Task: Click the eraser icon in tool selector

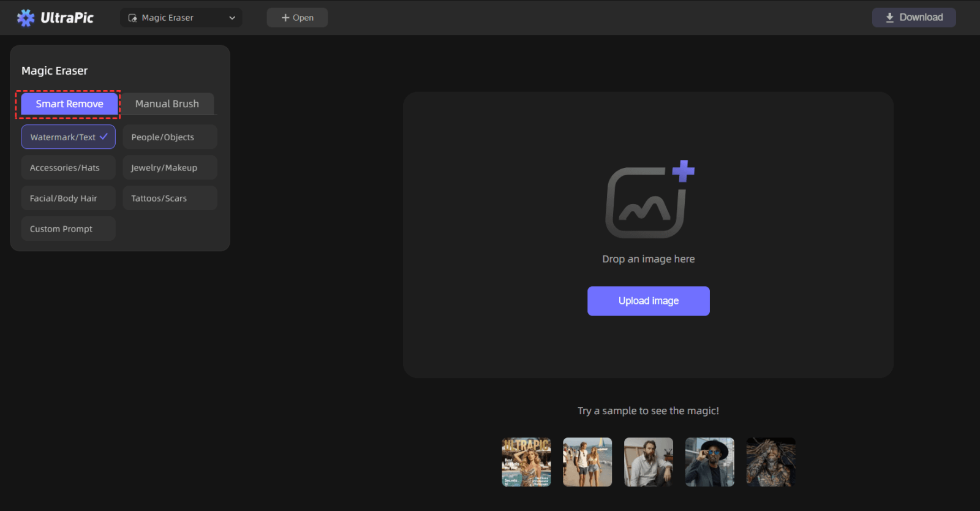Action: click(132, 18)
